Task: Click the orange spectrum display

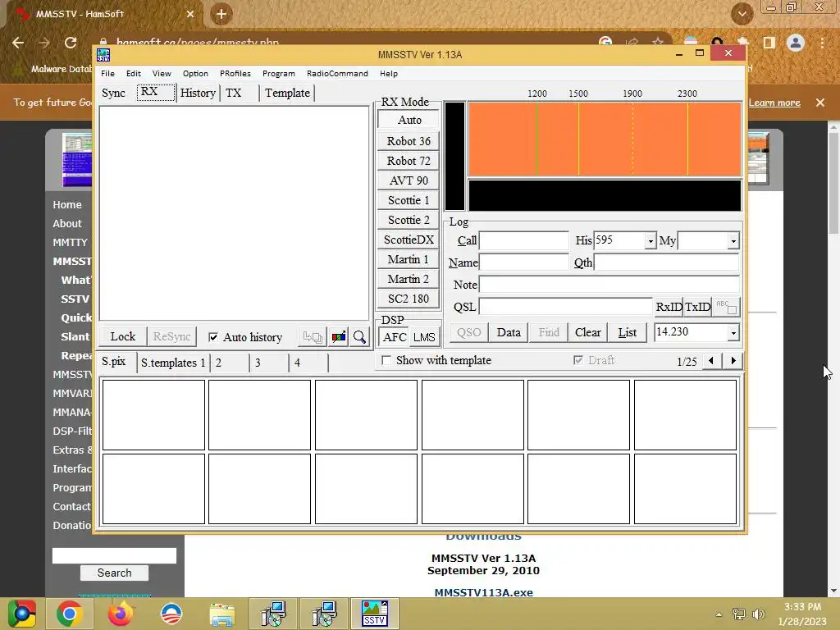Action: (x=605, y=139)
